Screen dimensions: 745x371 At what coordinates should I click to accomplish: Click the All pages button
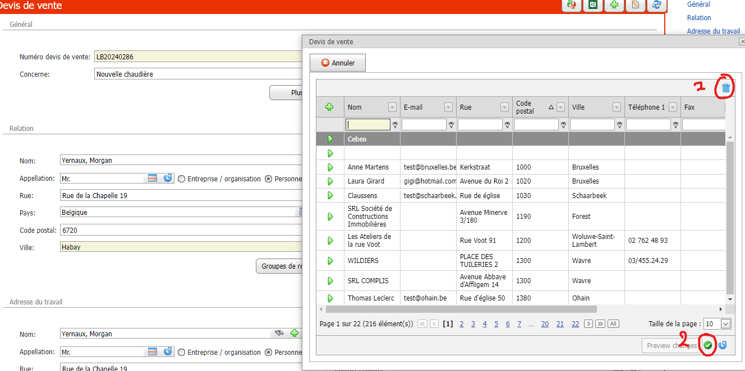pyautogui.click(x=613, y=324)
